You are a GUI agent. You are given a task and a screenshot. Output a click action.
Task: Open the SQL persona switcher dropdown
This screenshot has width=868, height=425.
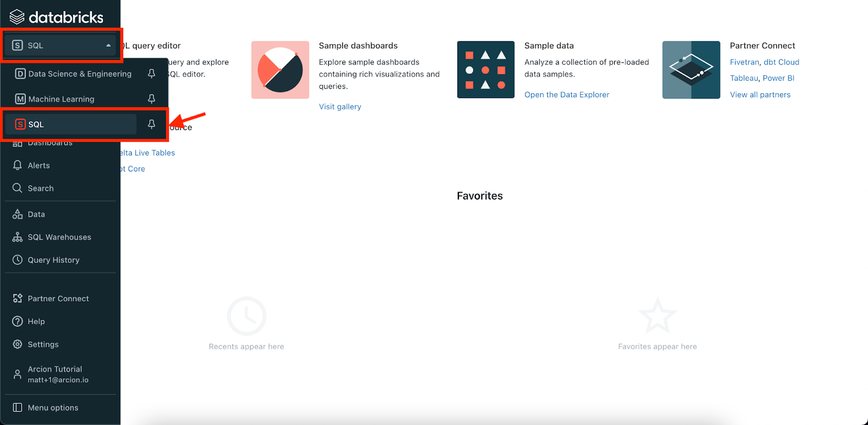coord(61,46)
